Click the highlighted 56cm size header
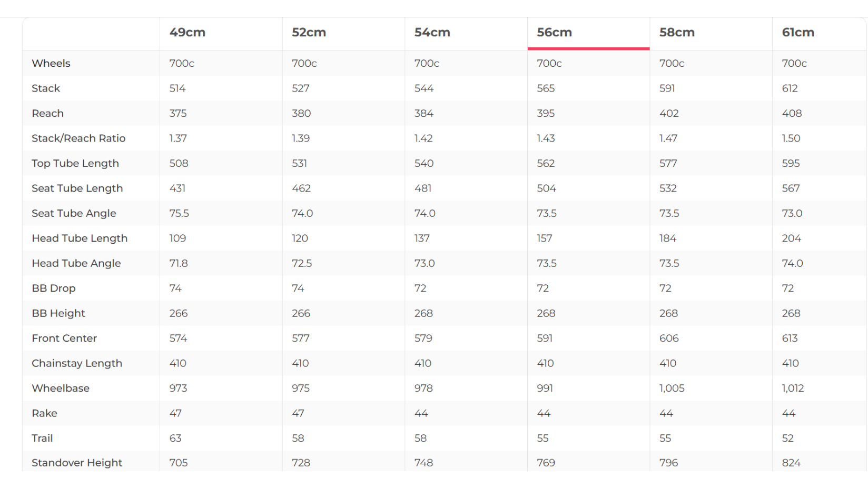Image resolution: width=868 pixels, height=488 pixels. point(555,33)
